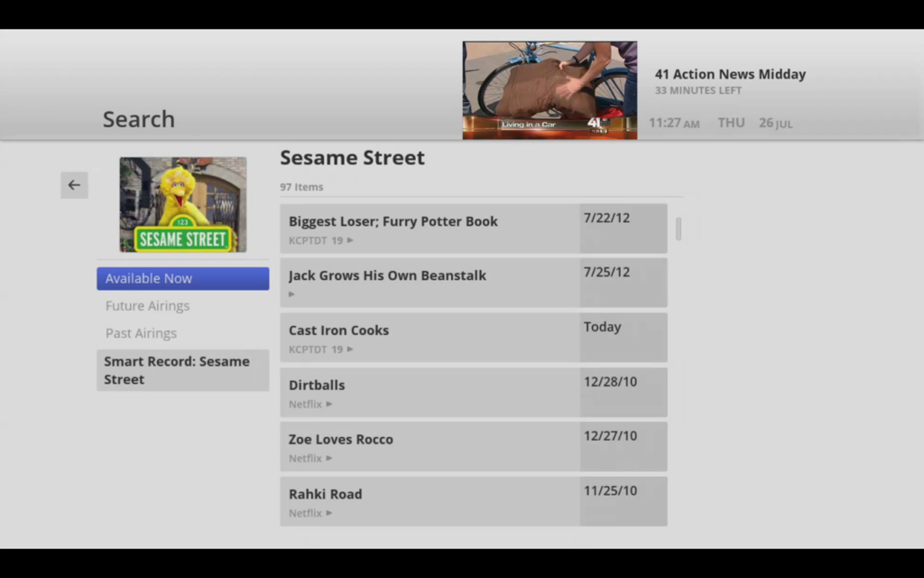924x578 pixels.
Task: Click Netflix play arrow under Rahki Road
Action: click(329, 514)
